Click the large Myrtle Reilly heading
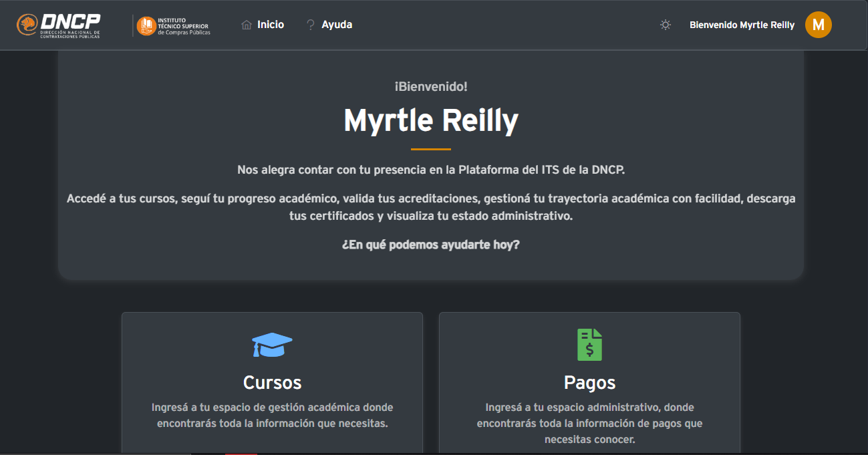 pos(431,121)
